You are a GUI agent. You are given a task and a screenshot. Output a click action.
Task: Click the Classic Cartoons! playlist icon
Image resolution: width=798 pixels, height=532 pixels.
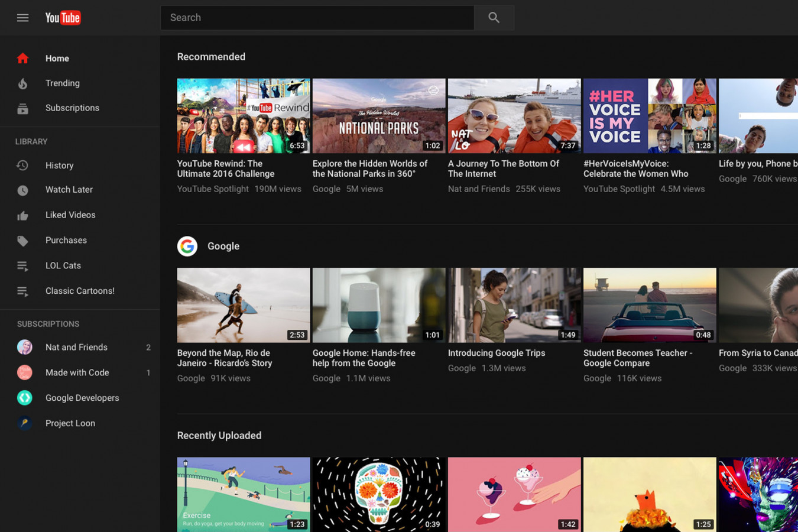pos(22,291)
